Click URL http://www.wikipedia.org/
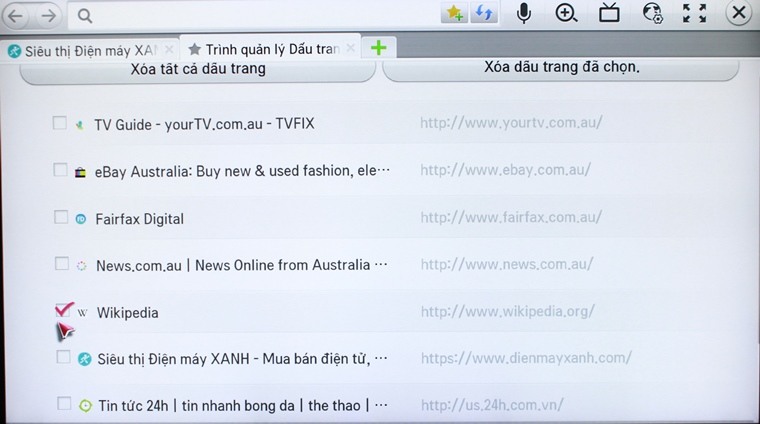This screenshot has height=424, width=760. coord(507,311)
